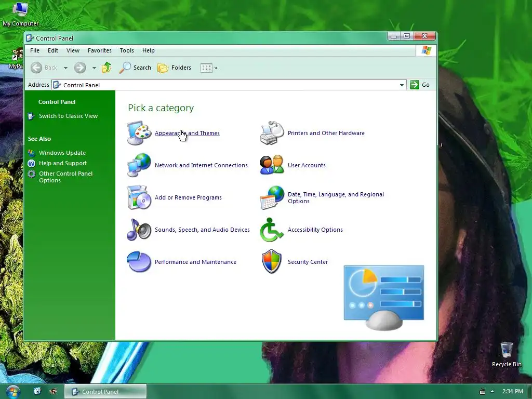Show hidden system tray icons arrow
This screenshot has width=532, height=399.
493,391
